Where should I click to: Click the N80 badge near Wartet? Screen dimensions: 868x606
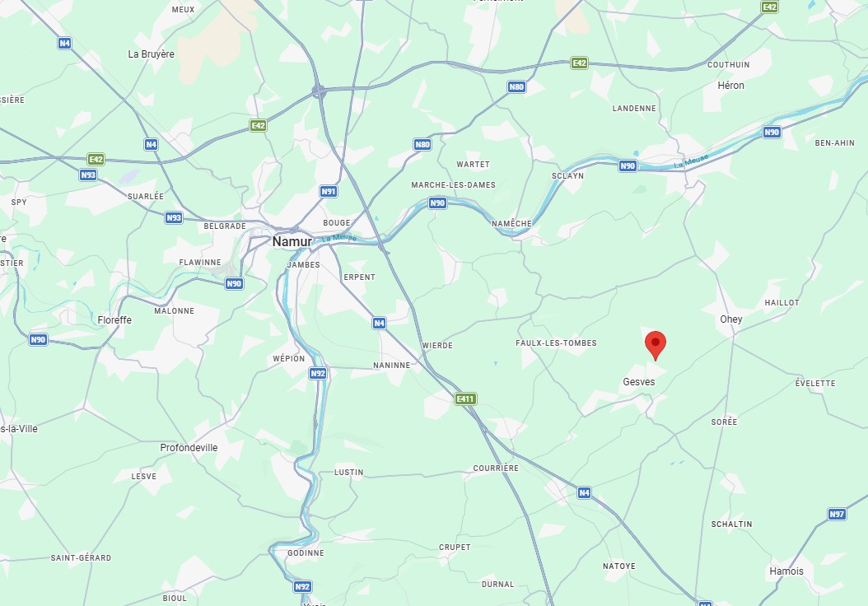(x=422, y=144)
